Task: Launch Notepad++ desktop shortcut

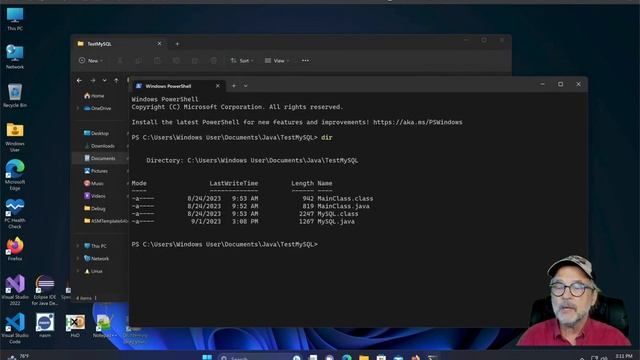Action: 104,325
